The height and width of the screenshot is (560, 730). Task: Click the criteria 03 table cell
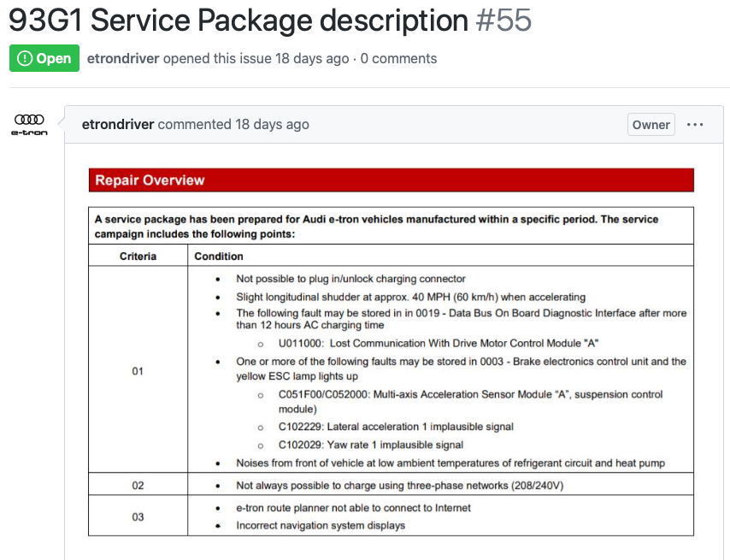tap(138, 516)
